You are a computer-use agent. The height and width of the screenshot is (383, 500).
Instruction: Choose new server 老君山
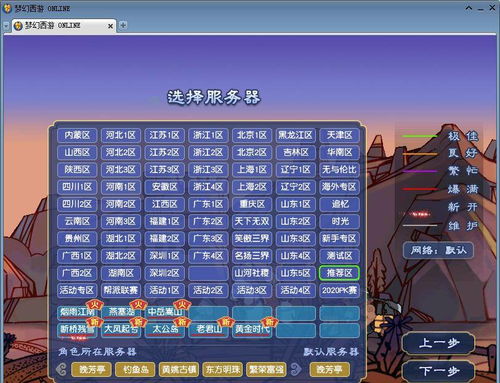click(209, 329)
